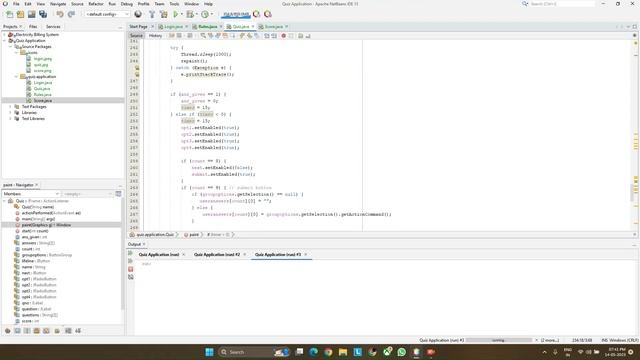The width and height of the screenshot is (640, 360).
Task: Open File Explorer from the taskbar
Action: 343,352
